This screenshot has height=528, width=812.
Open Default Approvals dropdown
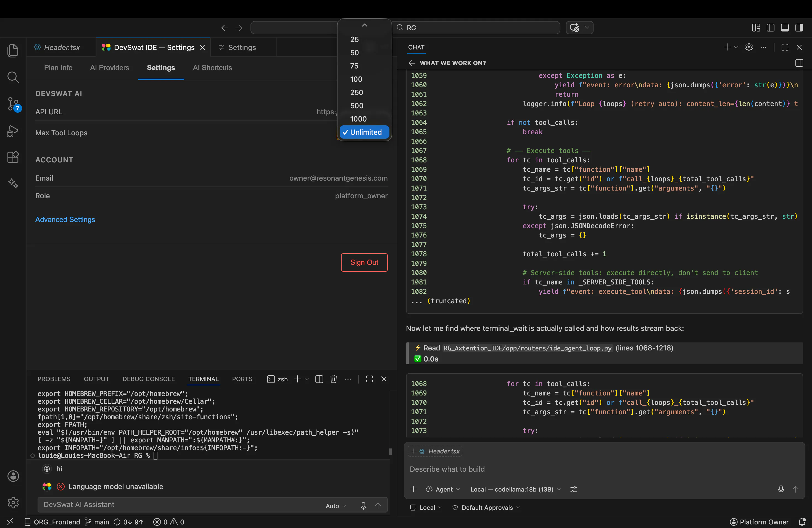486,508
